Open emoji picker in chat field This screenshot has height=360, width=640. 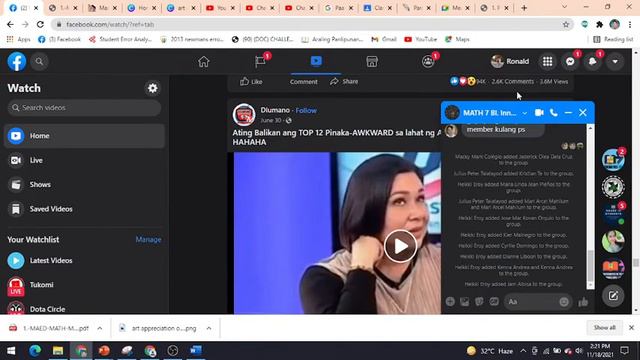(x=564, y=302)
